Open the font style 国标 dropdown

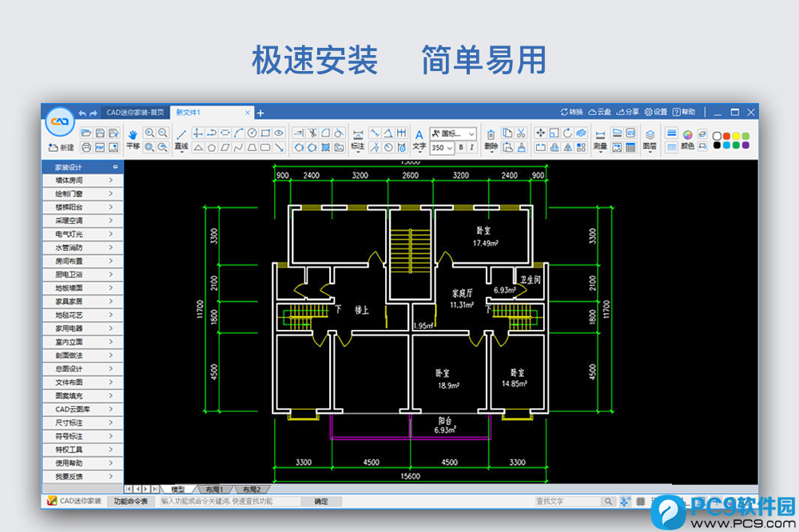(x=453, y=133)
